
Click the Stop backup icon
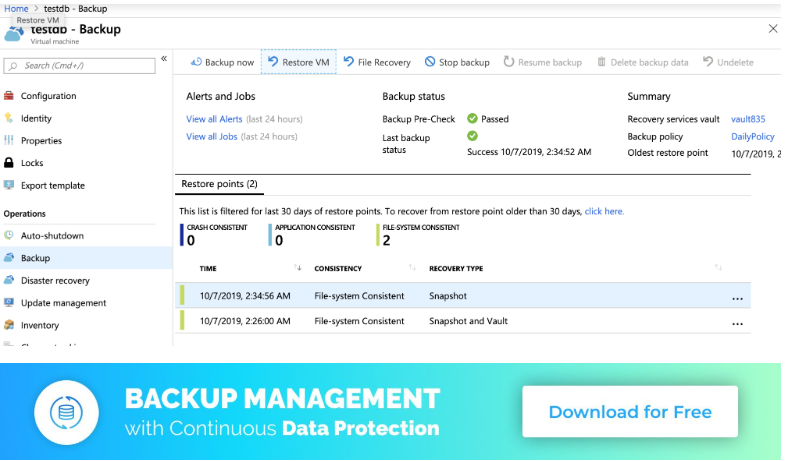[430, 62]
